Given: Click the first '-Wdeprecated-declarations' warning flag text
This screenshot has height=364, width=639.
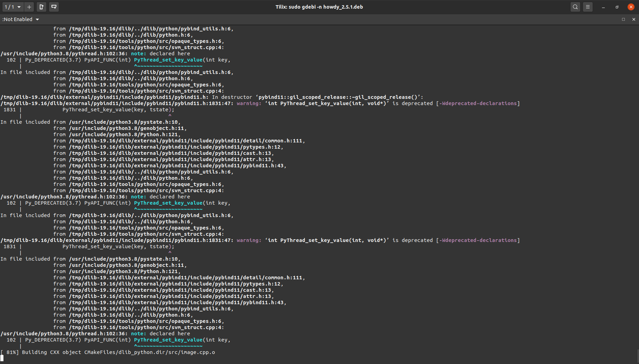Looking at the screenshot, I should click(478, 103).
